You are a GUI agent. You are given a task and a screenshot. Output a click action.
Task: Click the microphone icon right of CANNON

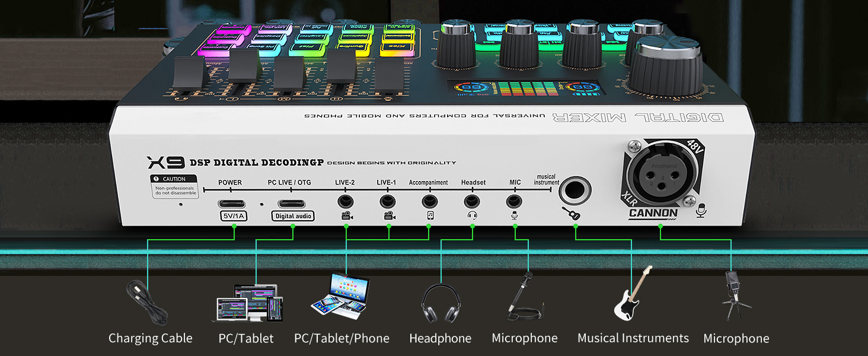click(702, 209)
